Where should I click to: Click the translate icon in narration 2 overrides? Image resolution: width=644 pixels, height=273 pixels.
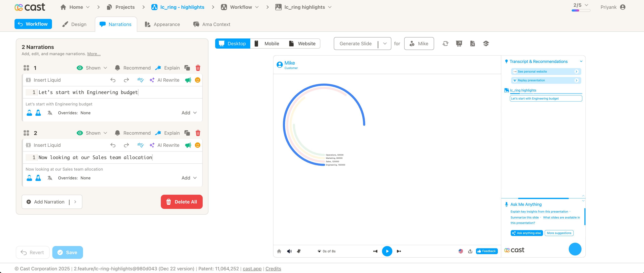[x=50, y=178]
